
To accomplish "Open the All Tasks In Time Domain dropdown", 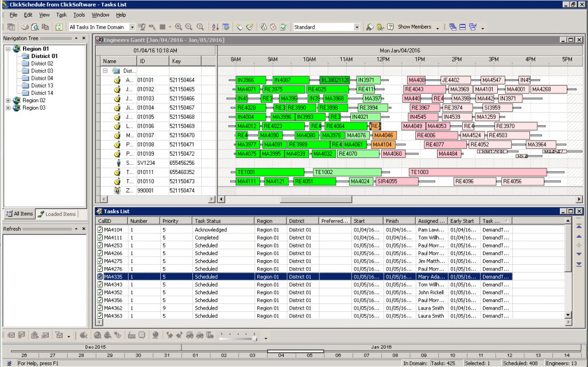I will pos(132,27).
